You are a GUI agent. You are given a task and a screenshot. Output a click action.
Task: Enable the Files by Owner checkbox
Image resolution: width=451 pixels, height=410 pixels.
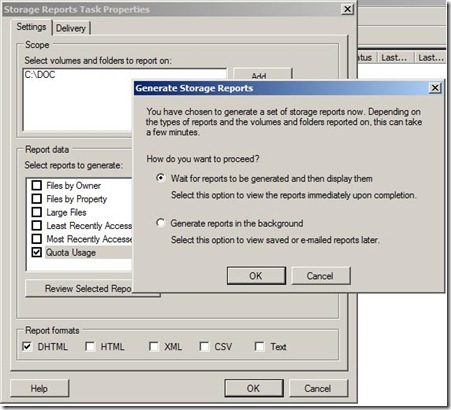click(x=37, y=185)
